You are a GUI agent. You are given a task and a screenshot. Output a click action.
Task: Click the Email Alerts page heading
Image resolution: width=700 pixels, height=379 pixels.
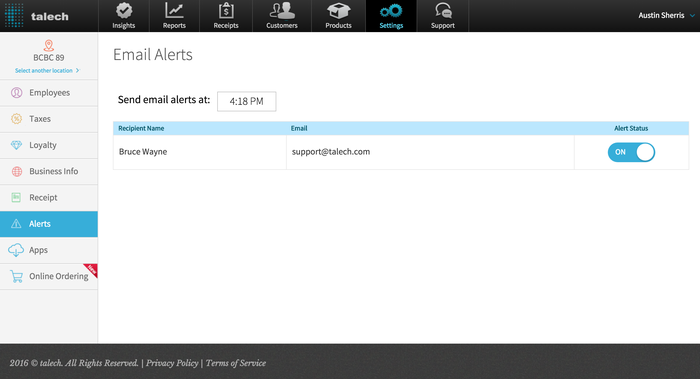click(x=153, y=54)
